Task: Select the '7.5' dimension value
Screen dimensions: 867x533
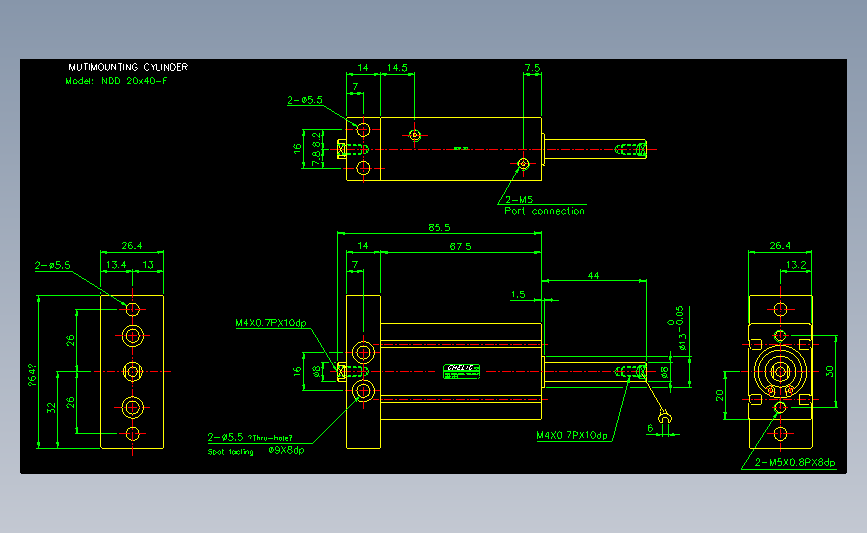Action: click(532, 67)
